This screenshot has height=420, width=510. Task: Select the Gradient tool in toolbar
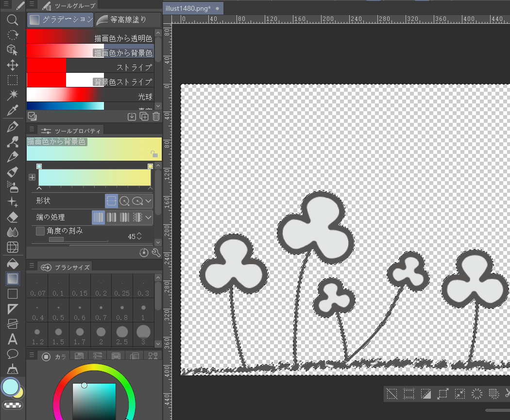[12, 279]
